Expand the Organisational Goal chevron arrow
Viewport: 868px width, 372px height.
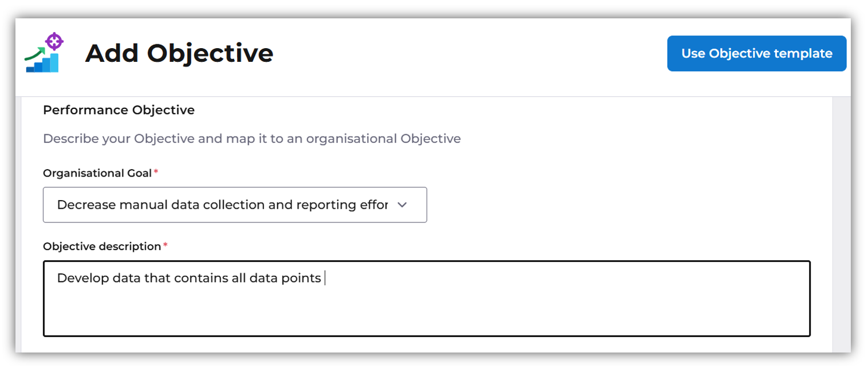coord(402,205)
